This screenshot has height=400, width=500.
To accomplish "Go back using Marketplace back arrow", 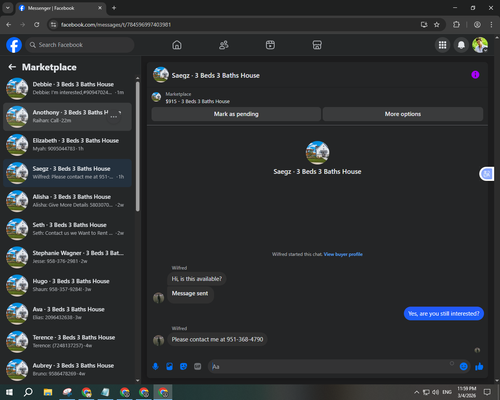I will point(12,67).
